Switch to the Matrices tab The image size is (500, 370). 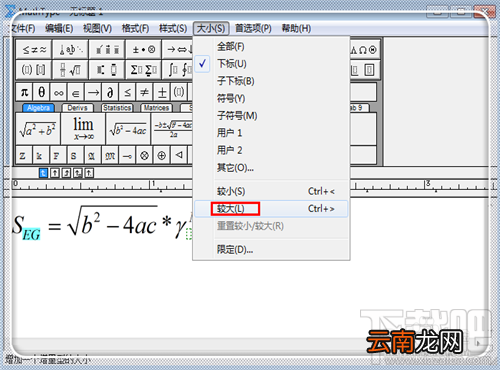[x=156, y=108]
